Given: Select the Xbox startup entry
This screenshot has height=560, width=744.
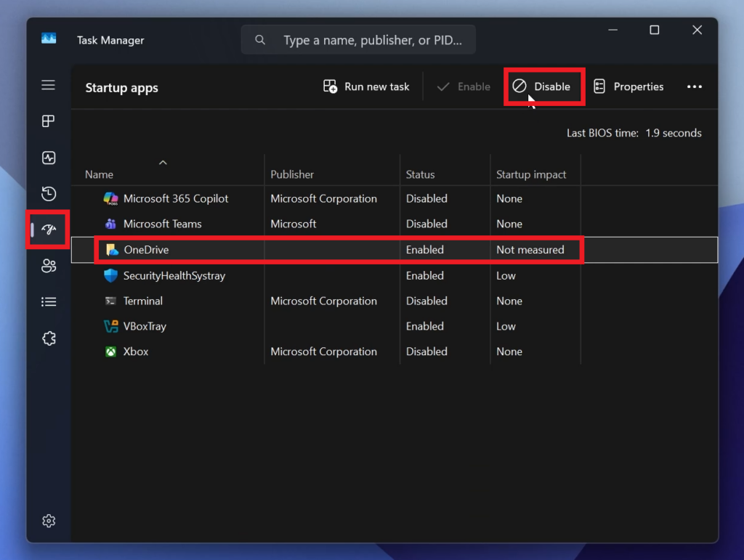Looking at the screenshot, I should [136, 352].
